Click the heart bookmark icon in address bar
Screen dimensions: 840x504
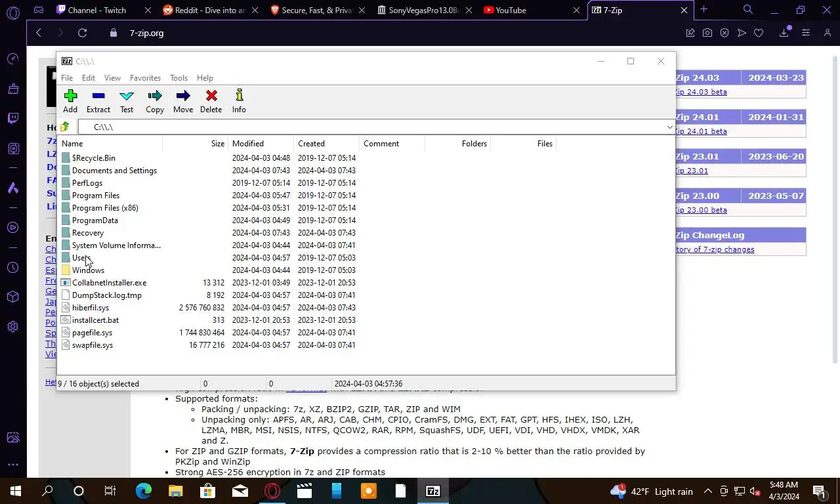[x=759, y=33]
